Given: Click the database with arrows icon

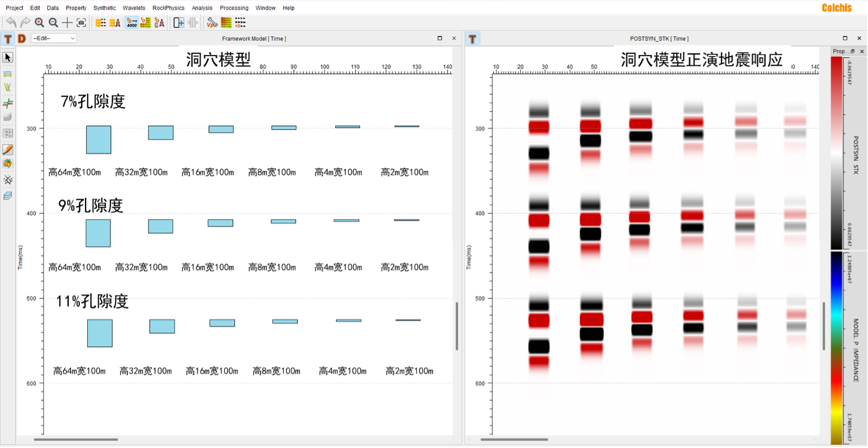Looking at the screenshot, I should [x=100, y=23].
